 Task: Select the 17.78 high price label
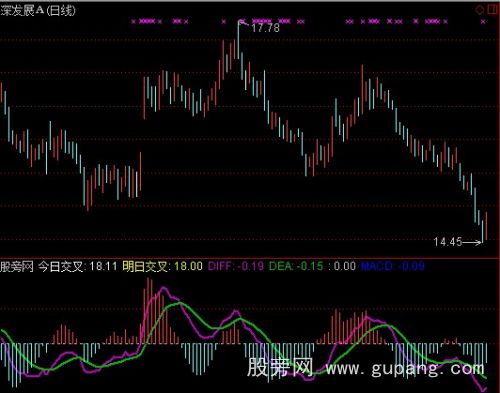(x=265, y=28)
